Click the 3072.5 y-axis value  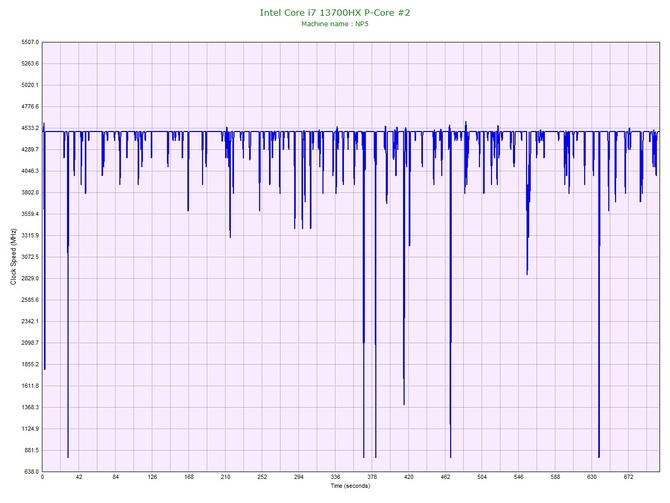tap(30, 257)
